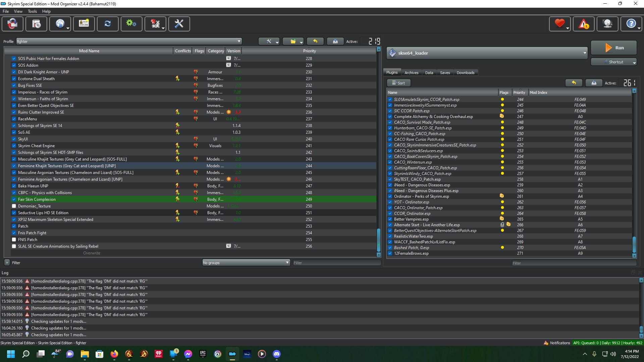
Task: Open the Shortcut dropdown button
Action: (x=614, y=62)
